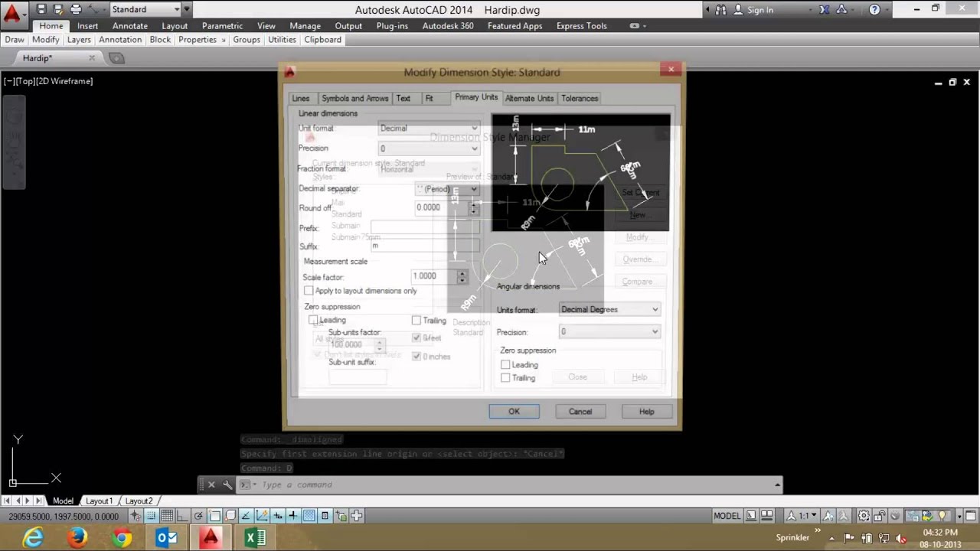This screenshot has width=980, height=551.
Task: Click the toolbar lock icon in status bar
Action: [x=880, y=516]
